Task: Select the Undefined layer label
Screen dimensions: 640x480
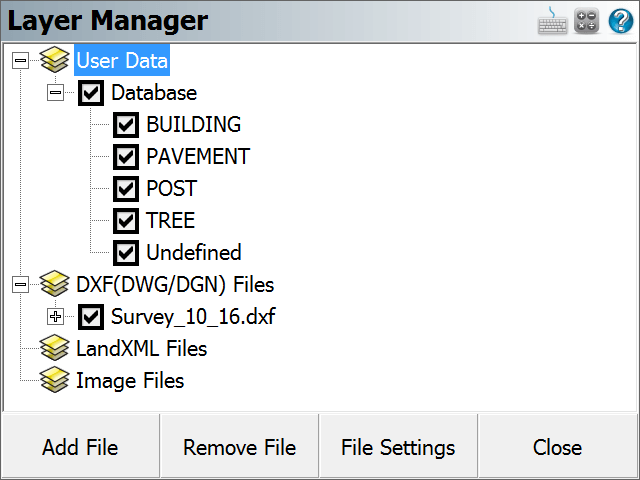Action: click(x=194, y=252)
